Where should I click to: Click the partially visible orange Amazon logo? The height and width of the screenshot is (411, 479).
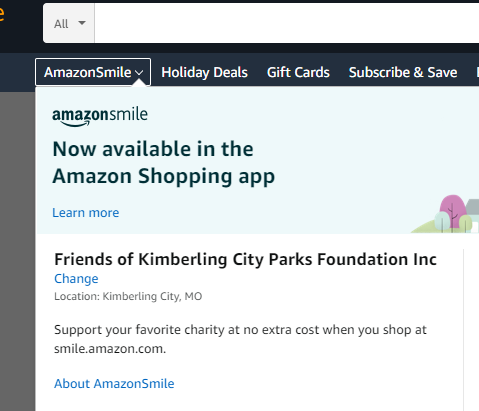click(2, 13)
